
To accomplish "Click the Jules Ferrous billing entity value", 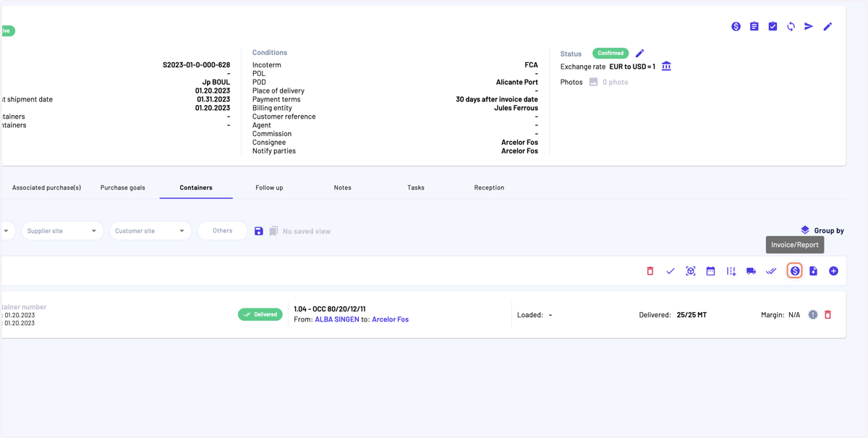I will 516,109.
